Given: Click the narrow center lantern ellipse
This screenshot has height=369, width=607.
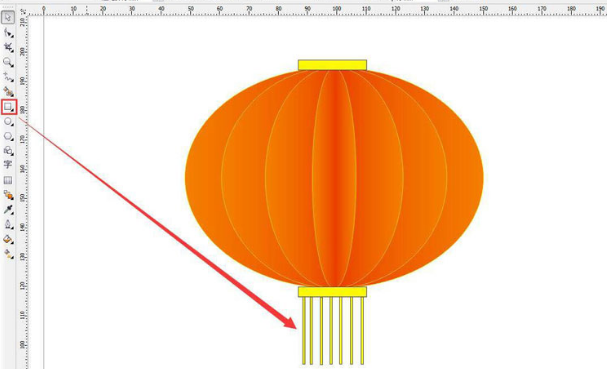Looking at the screenshot, I should pos(334,178).
